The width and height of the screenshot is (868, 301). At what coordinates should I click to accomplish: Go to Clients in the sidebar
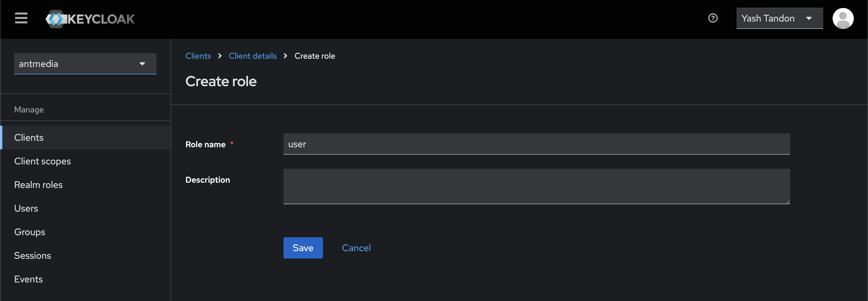pyautogui.click(x=86, y=138)
